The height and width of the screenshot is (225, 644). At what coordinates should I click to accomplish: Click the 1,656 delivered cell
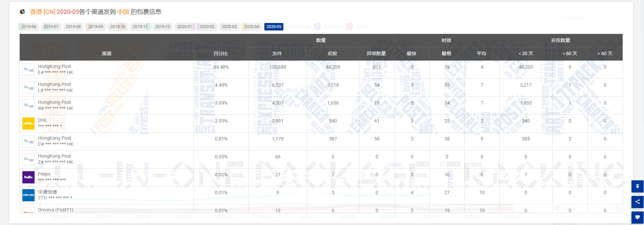(333, 103)
